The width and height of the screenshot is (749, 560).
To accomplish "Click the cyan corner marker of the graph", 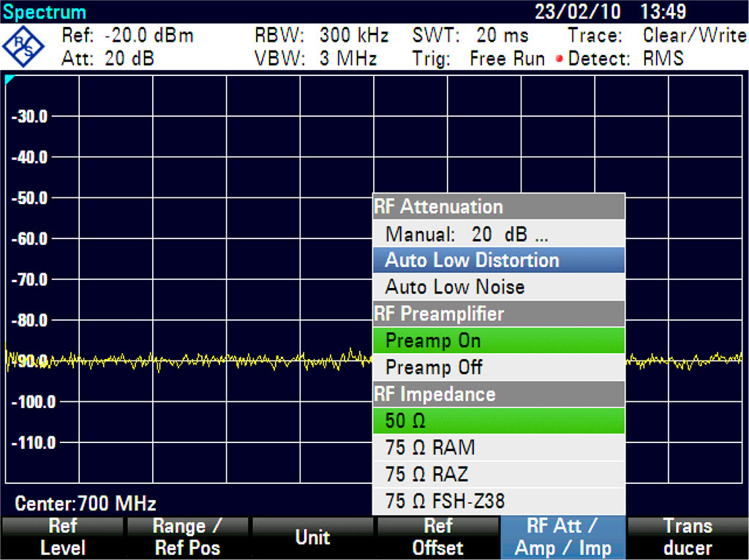I will coord(9,79).
